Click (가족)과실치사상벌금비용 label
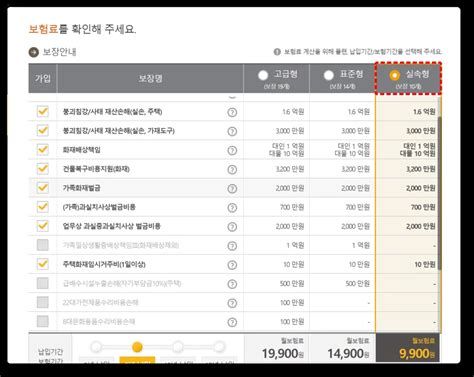The image size is (474, 377). click(x=99, y=207)
